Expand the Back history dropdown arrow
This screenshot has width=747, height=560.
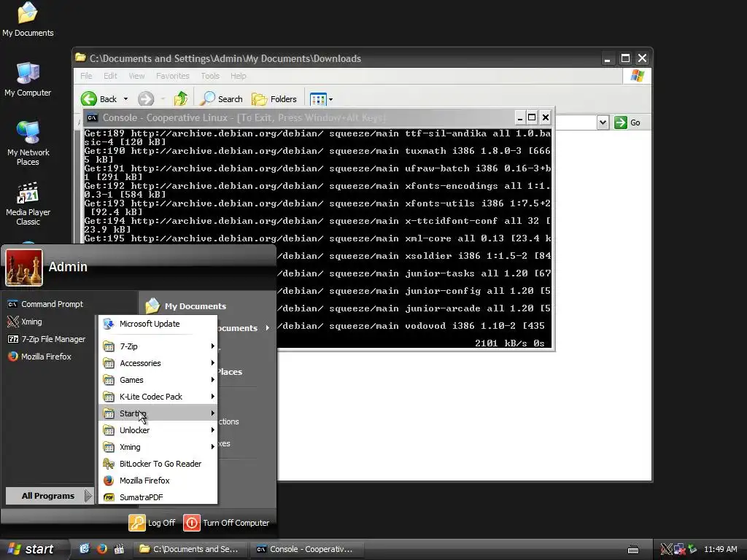coord(125,99)
